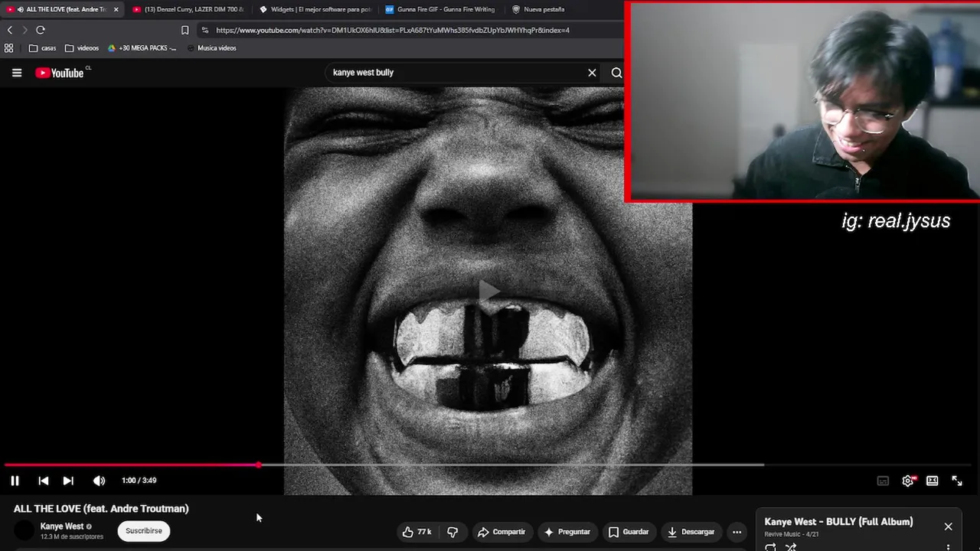
Task: Go to the YouTube home logo
Action: (x=60, y=73)
